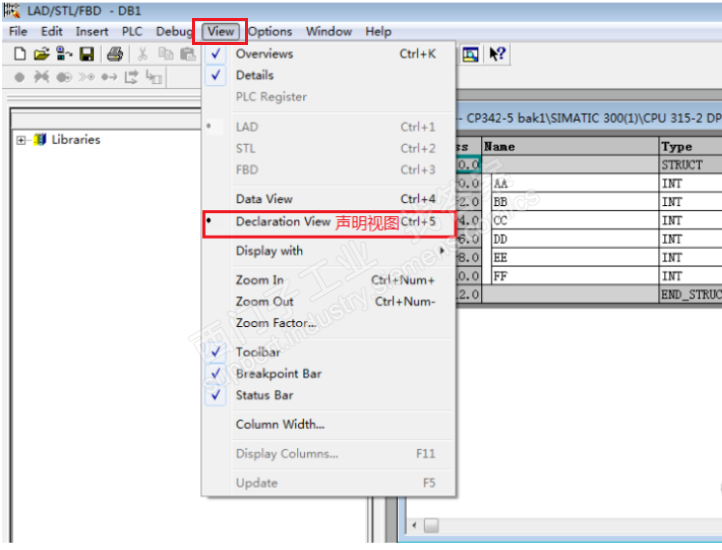Click the show next statement icon

pos(87,77)
